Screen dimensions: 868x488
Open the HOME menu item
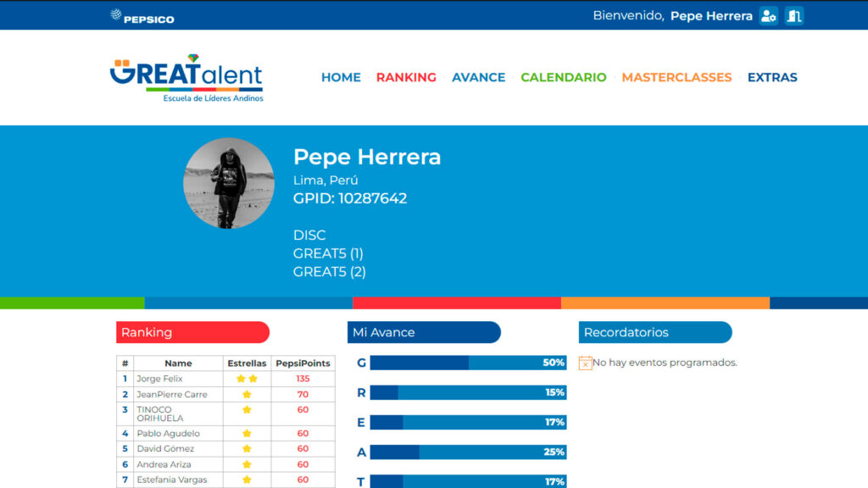[x=341, y=77]
